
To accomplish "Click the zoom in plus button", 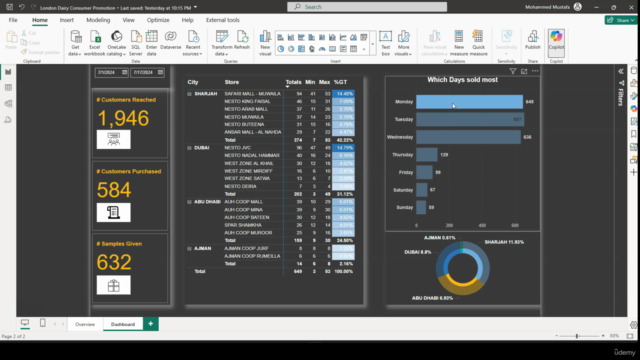I will [603, 336].
